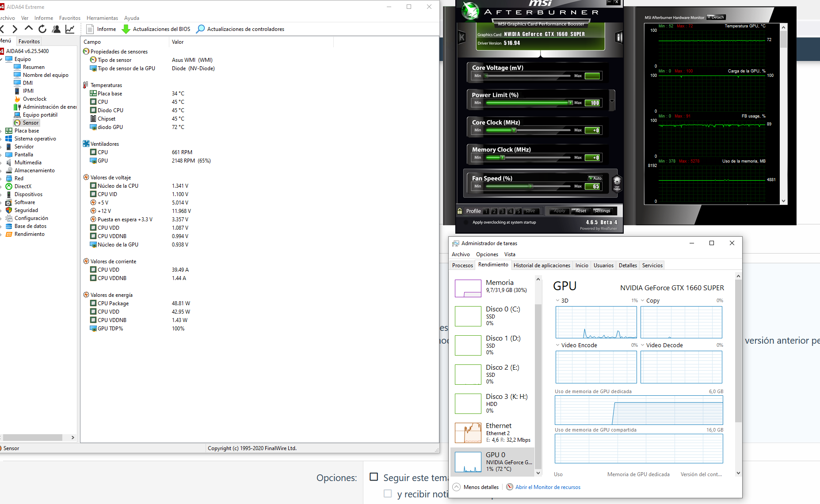Toggle Apply overclocking at system startup
This screenshot has width=820, height=504.
(466, 223)
